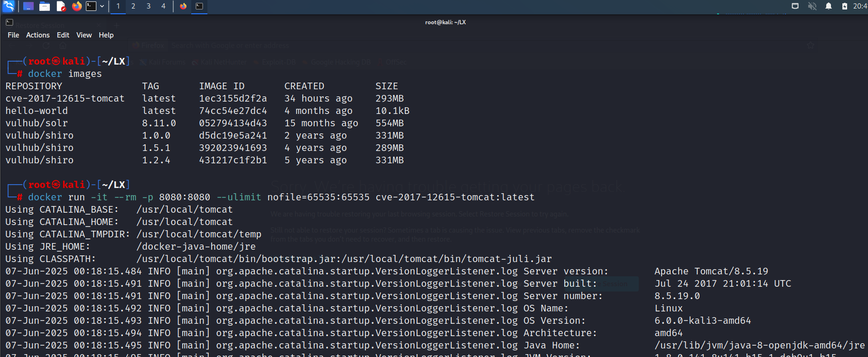Switch to workspace 2
Screen dimensions: 868x357
point(133,6)
